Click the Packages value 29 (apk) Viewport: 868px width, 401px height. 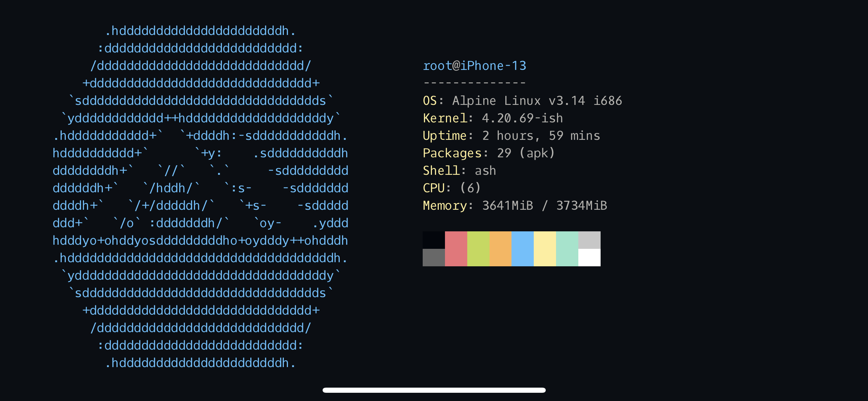pyautogui.click(x=526, y=153)
